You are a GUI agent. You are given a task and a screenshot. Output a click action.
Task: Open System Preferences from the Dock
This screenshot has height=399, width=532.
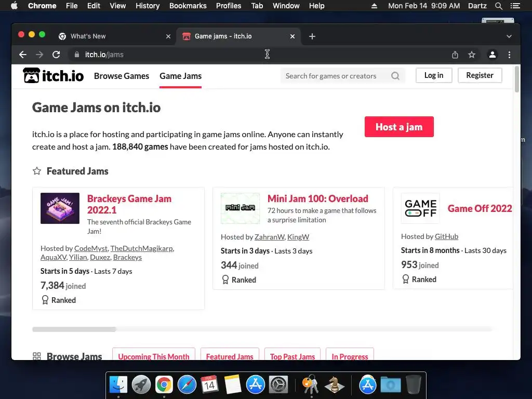click(x=278, y=385)
